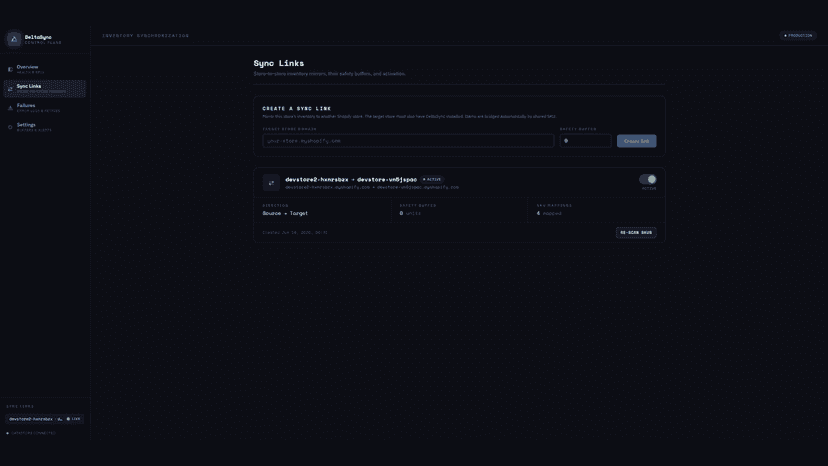The image size is (828, 466).
Task: Click the Overview sidebar icon
Action: click(x=10, y=69)
